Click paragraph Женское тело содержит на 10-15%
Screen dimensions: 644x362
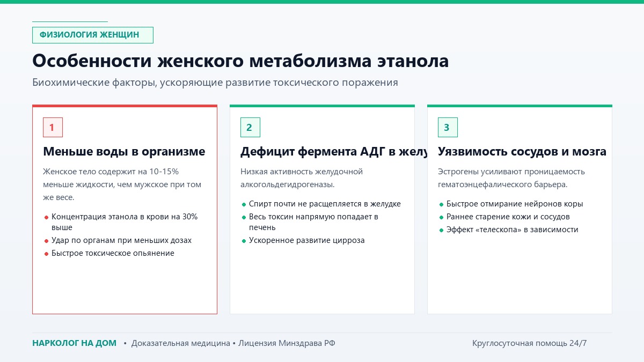point(122,184)
